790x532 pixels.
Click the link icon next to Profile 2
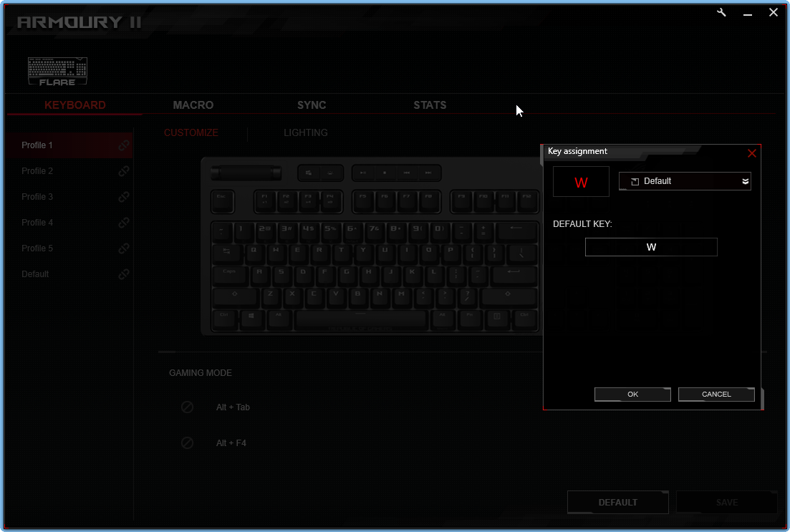point(124,171)
